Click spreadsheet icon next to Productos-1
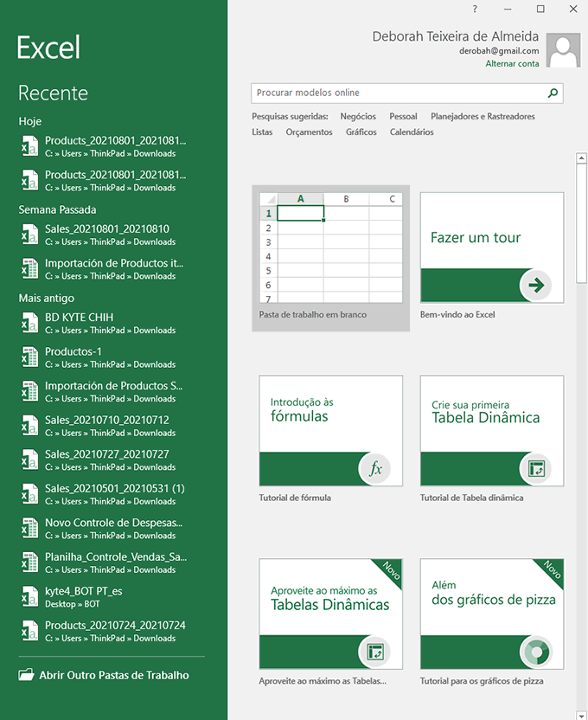 tap(29, 357)
